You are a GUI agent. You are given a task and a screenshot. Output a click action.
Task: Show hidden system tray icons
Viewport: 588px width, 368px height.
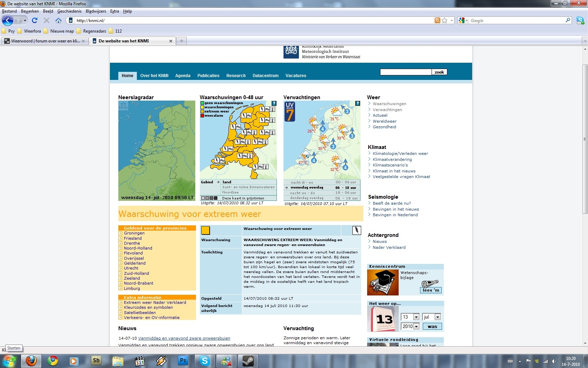(520, 361)
